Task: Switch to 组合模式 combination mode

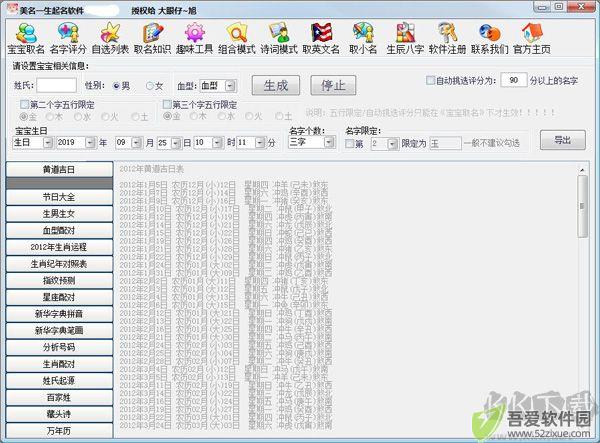Action: pyautogui.click(x=236, y=38)
